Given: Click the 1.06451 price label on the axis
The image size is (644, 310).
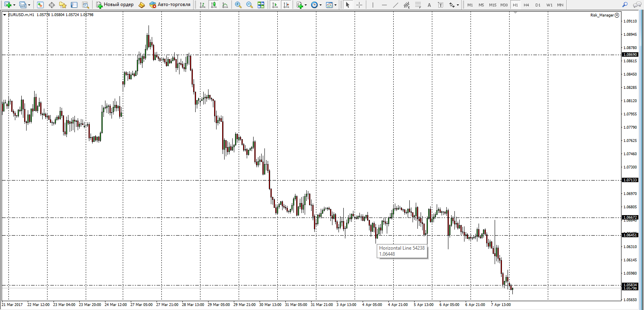Looking at the screenshot, I should pyautogui.click(x=630, y=235).
